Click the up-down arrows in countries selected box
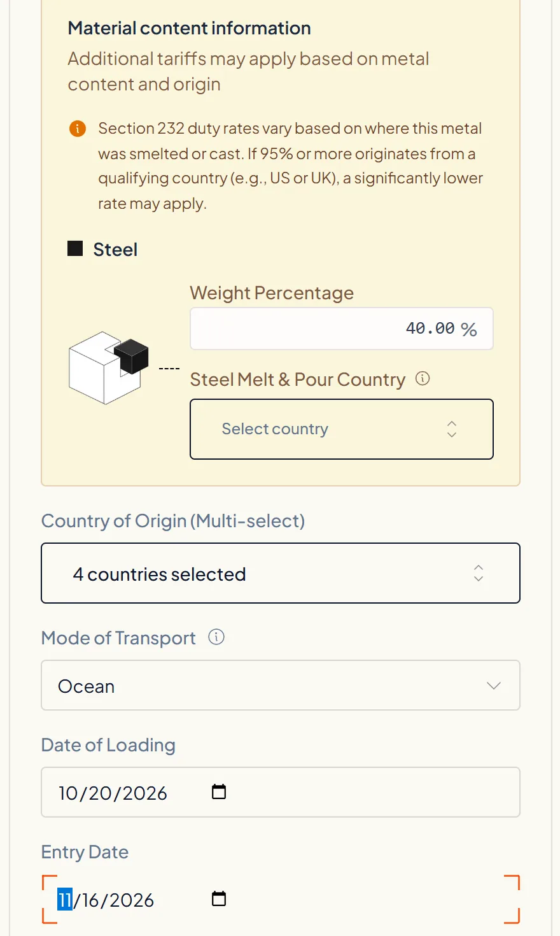560x936 pixels. (x=479, y=573)
